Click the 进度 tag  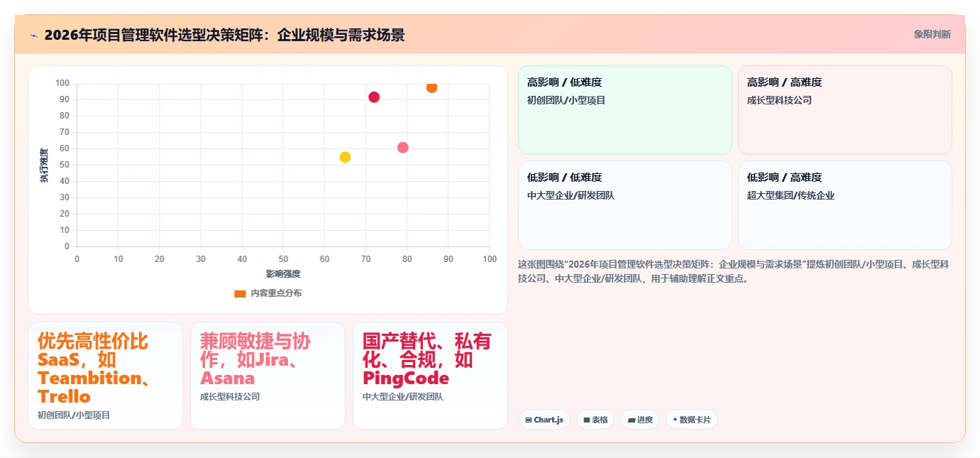[640, 420]
